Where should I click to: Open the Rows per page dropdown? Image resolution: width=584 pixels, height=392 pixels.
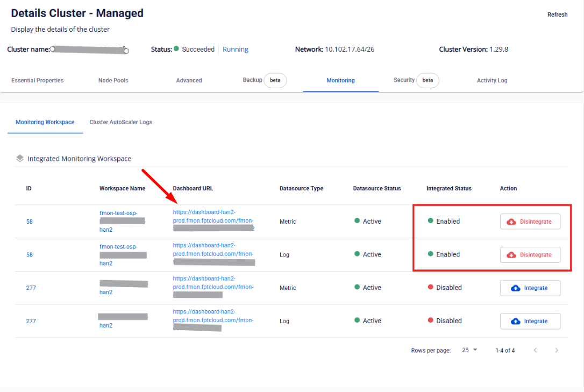point(469,350)
